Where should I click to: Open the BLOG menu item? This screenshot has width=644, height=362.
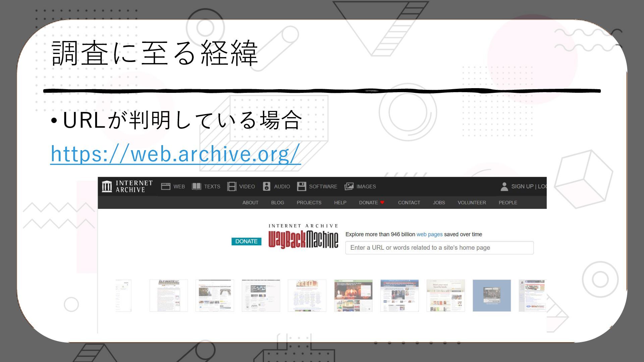pos(277,202)
